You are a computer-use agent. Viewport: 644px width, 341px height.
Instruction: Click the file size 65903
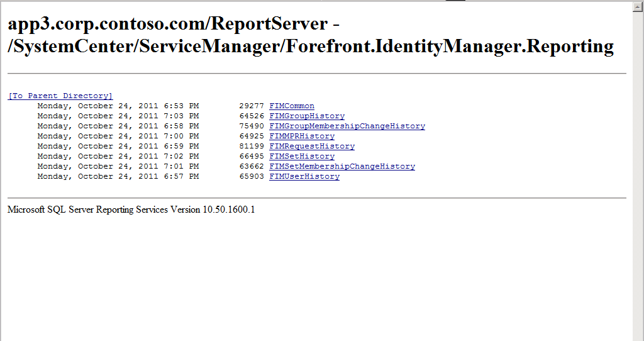click(252, 176)
